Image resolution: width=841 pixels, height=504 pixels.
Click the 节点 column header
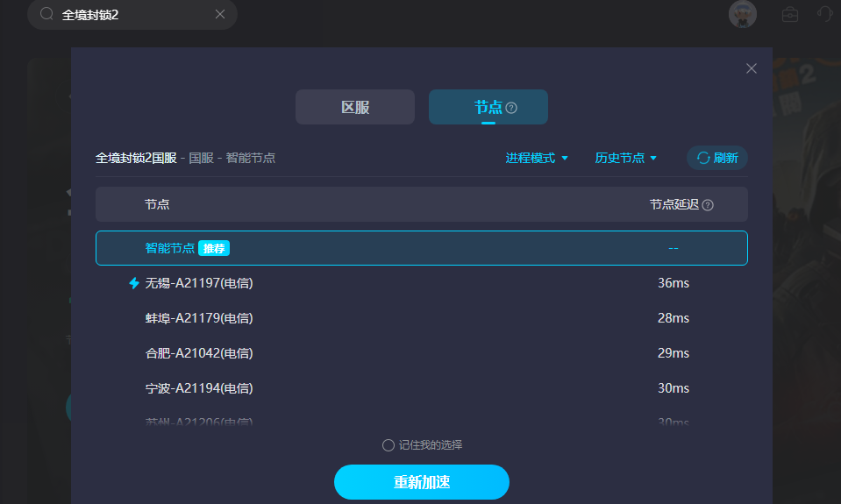tap(157, 204)
